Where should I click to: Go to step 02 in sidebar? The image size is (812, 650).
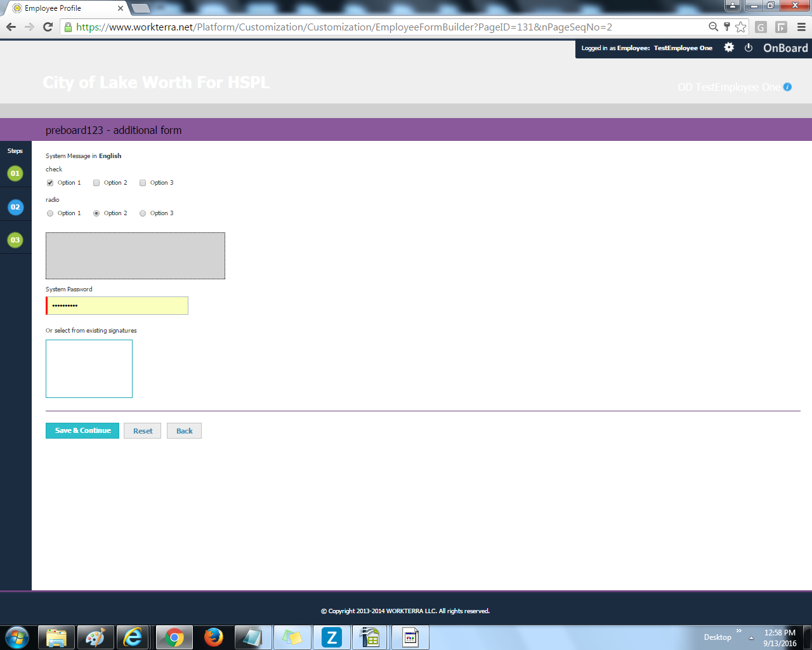[15, 207]
